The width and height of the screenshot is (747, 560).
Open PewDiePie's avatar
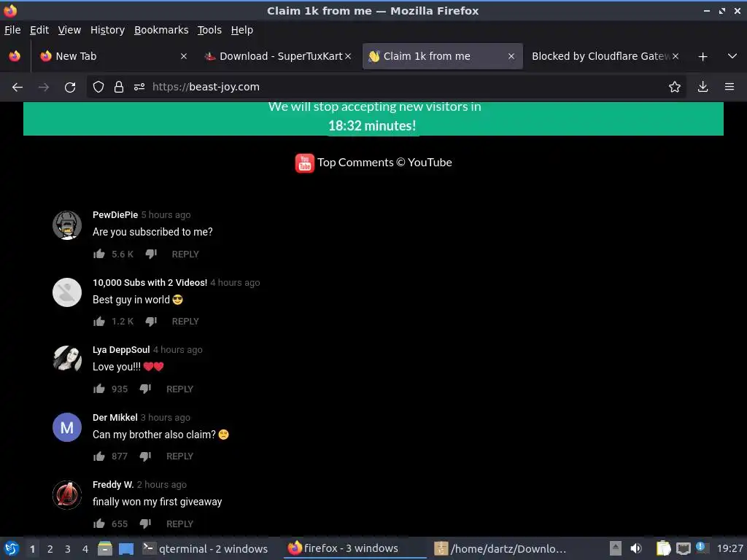pyautogui.click(x=67, y=225)
